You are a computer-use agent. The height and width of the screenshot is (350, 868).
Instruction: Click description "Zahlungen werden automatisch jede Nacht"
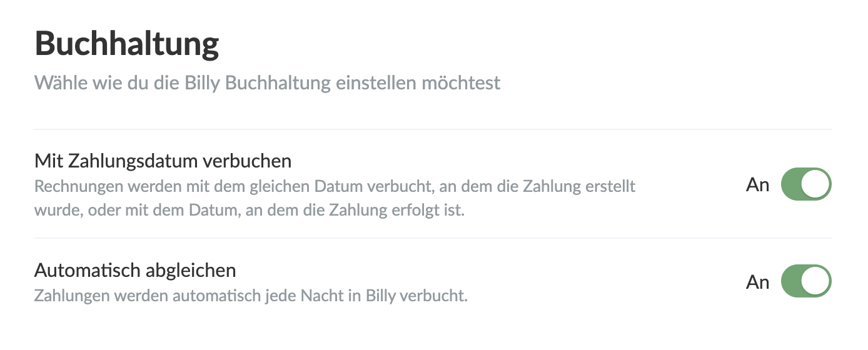tap(251, 295)
